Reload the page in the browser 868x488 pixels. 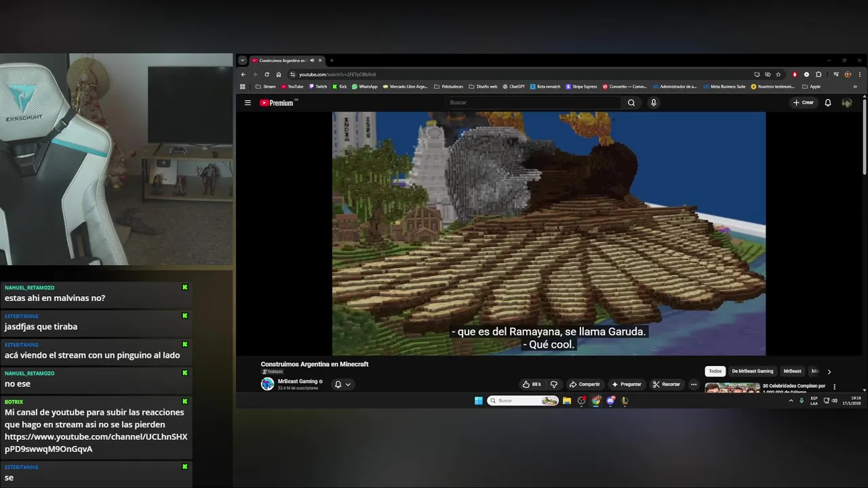[x=267, y=75]
